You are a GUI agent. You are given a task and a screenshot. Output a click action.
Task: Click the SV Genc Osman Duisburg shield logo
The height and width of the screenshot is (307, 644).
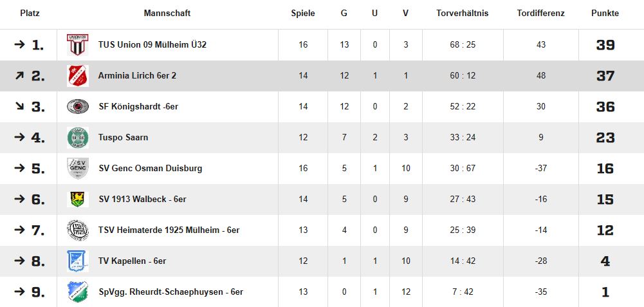coord(78,169)
